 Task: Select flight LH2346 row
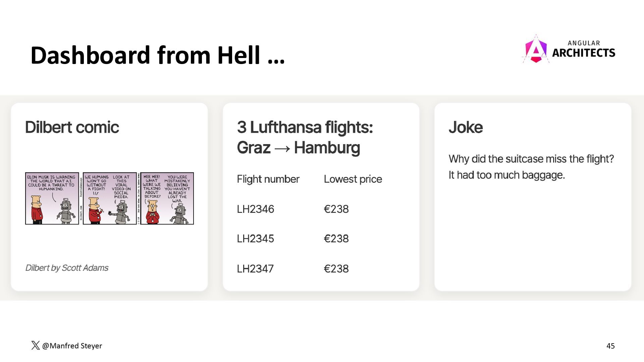point(321,209)
